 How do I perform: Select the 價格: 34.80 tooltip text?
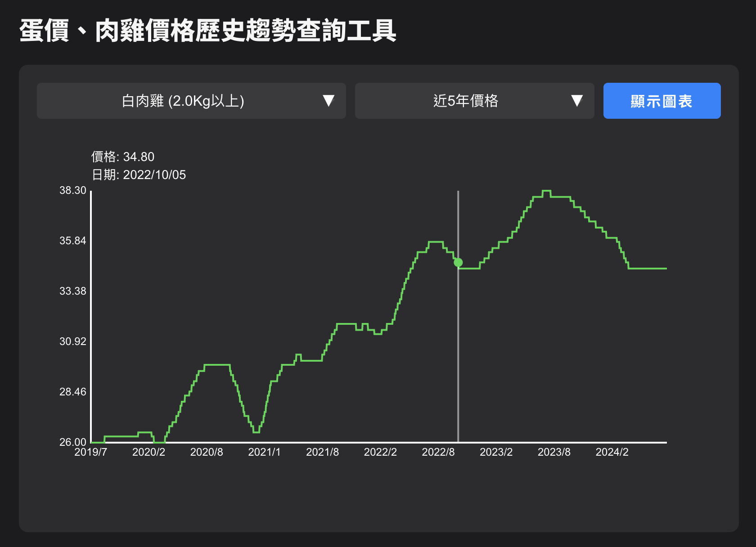[x=123, y=157]
